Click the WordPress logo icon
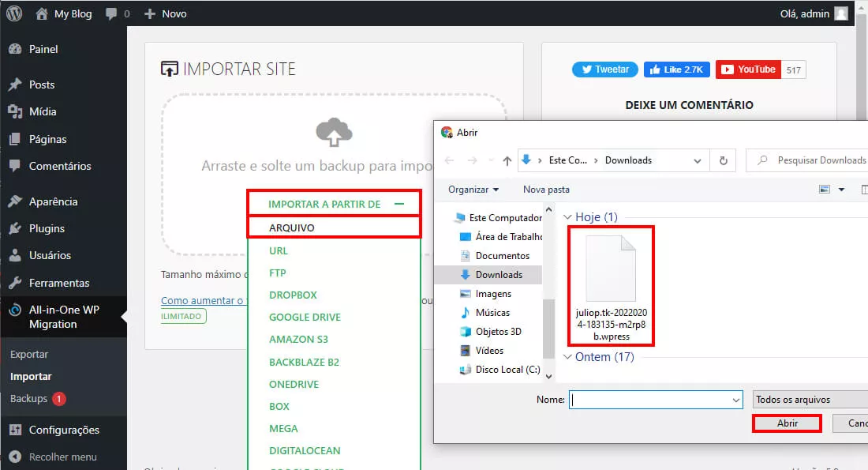This screenshot has width=868, height=470. 14,13
